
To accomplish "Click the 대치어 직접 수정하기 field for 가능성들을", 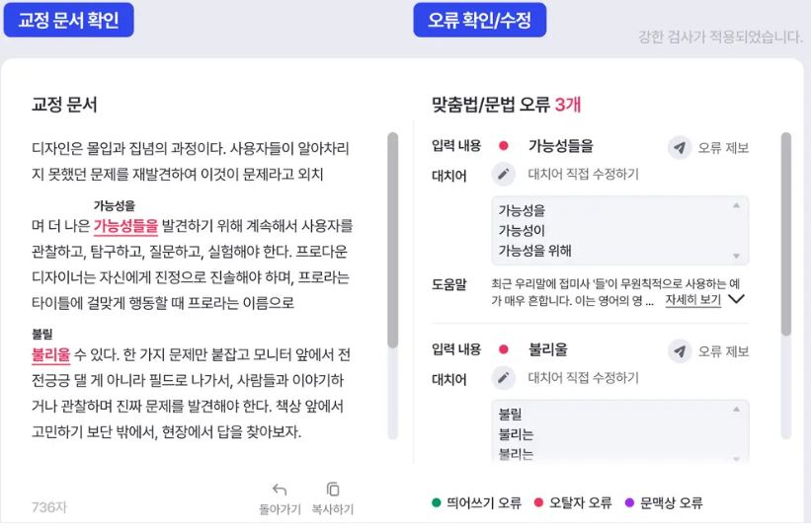I will (583, 175).
